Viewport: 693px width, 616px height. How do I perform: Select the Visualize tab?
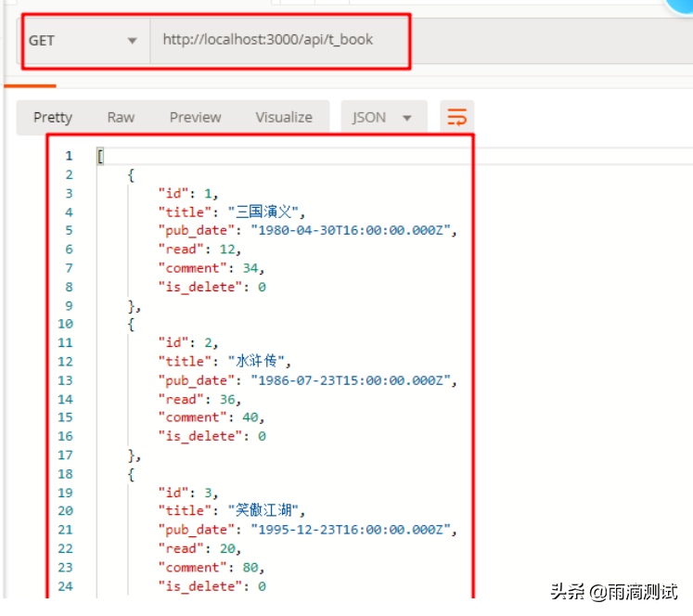pos(284,117)
